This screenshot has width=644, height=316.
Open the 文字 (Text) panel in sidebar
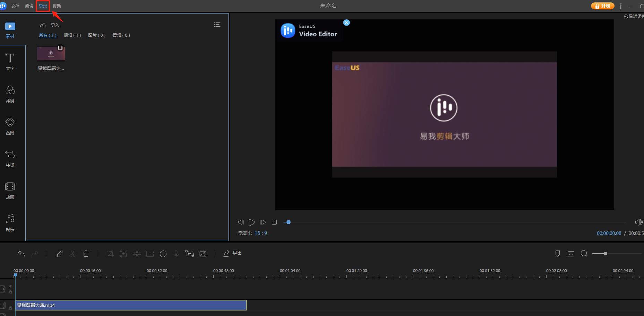pyautogui.click(x=10, y=61)
